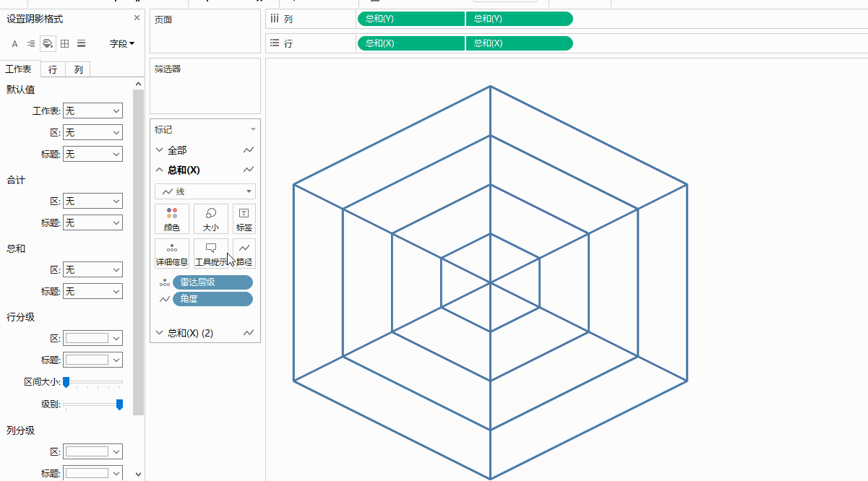Click the 路径 path marks button
The image size is (868, 481).
click(244, 253)
